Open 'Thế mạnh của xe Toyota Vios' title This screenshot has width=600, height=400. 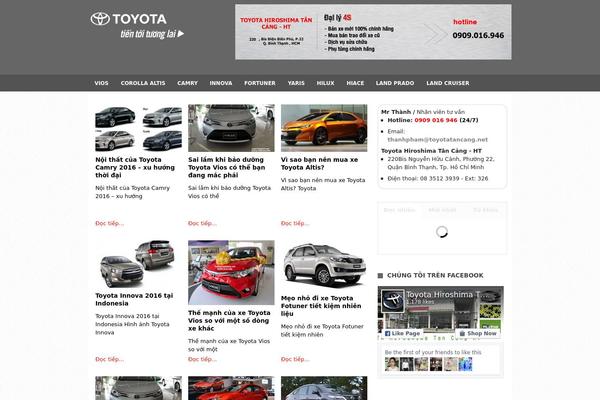tap(229, 320)
